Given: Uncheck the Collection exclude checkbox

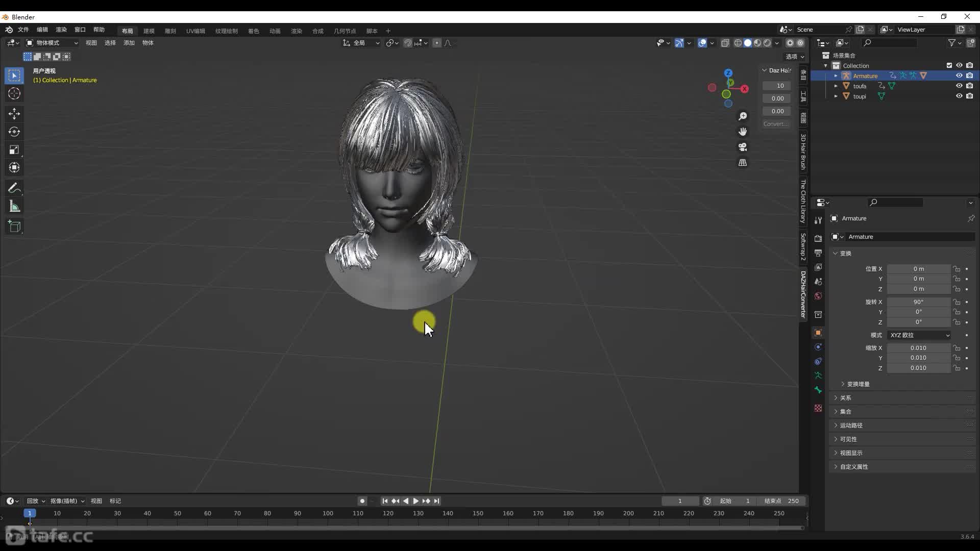Looking at the screenshot, I should click(x=949, y=65).
